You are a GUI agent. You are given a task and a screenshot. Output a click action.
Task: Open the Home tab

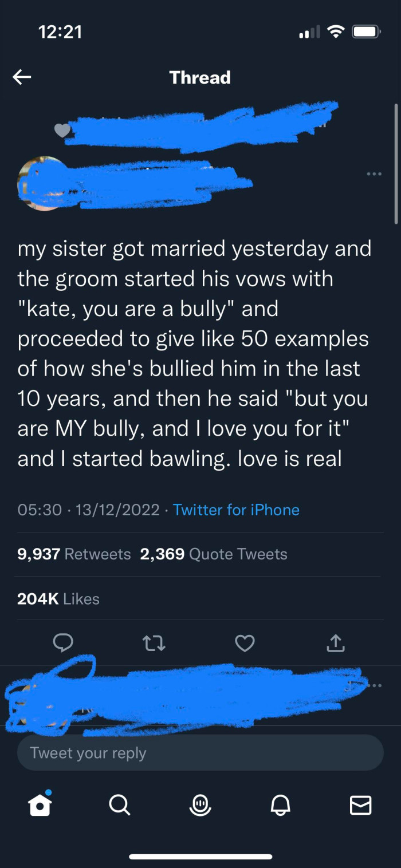tap(40, 805)
